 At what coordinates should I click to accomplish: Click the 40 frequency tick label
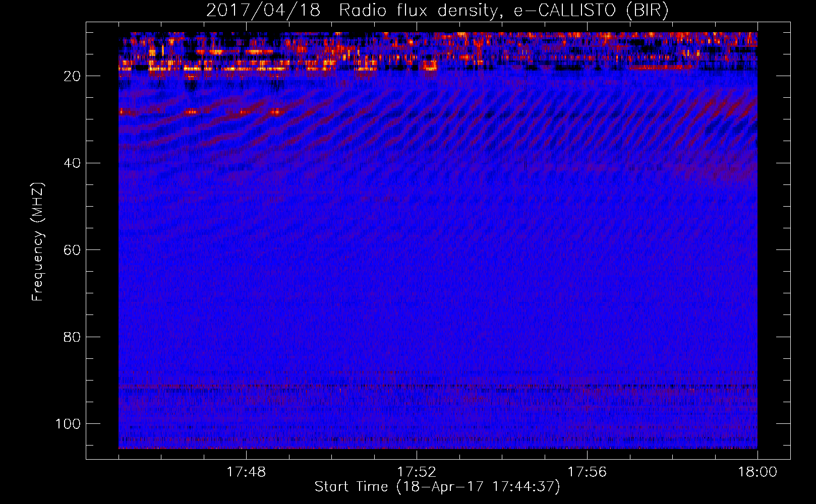72,163
